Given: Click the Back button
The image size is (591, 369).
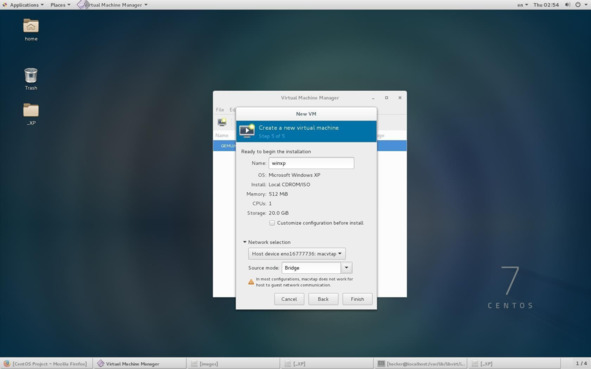Looking at the screenshot, I should tap(323, 299).
